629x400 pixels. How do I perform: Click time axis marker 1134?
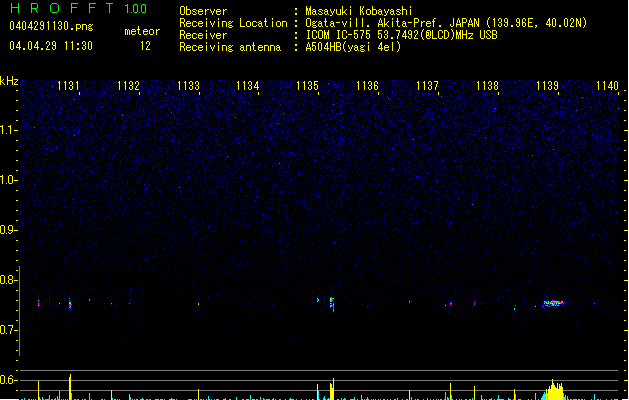tap(248, 85)
